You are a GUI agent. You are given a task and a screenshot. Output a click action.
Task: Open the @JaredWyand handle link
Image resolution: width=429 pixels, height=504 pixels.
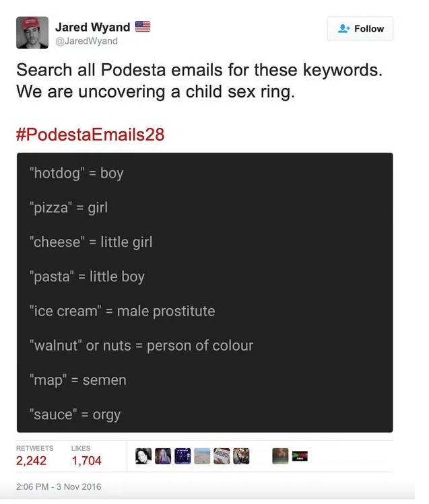[86, 41]
